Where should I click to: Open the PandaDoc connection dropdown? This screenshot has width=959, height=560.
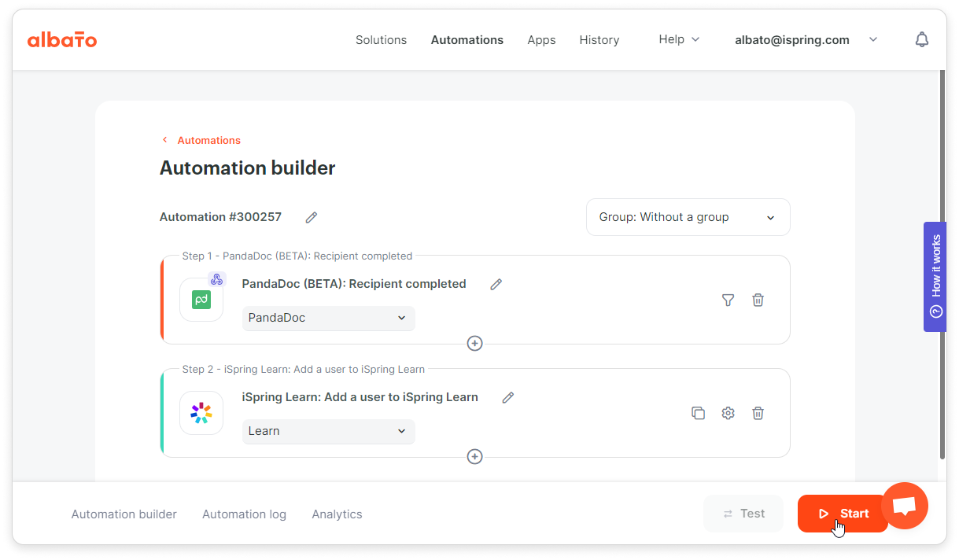[328, 318]
